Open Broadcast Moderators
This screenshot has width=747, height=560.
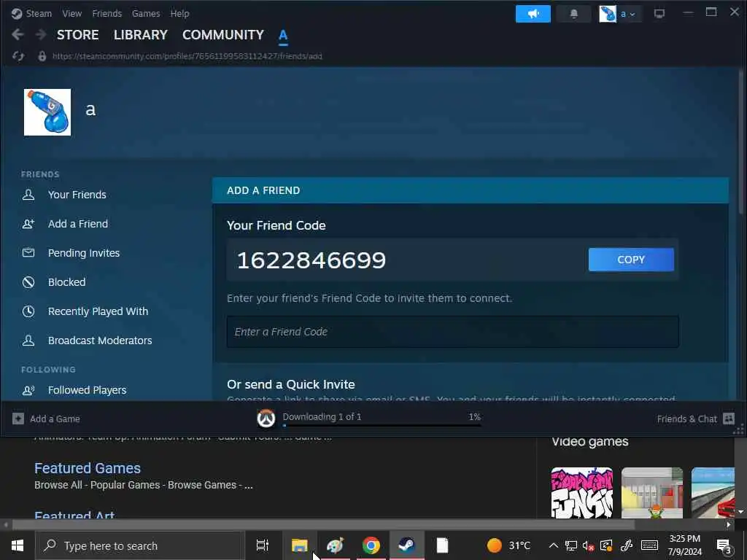point(100,341)
